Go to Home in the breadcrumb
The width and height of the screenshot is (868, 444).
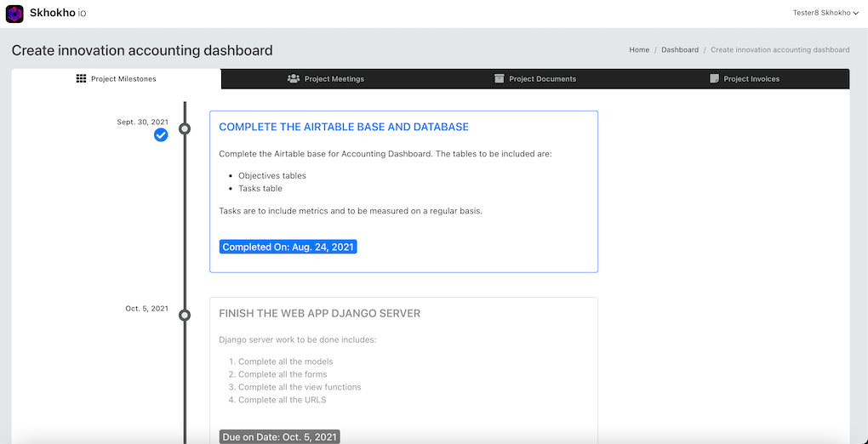coord(639,50)
